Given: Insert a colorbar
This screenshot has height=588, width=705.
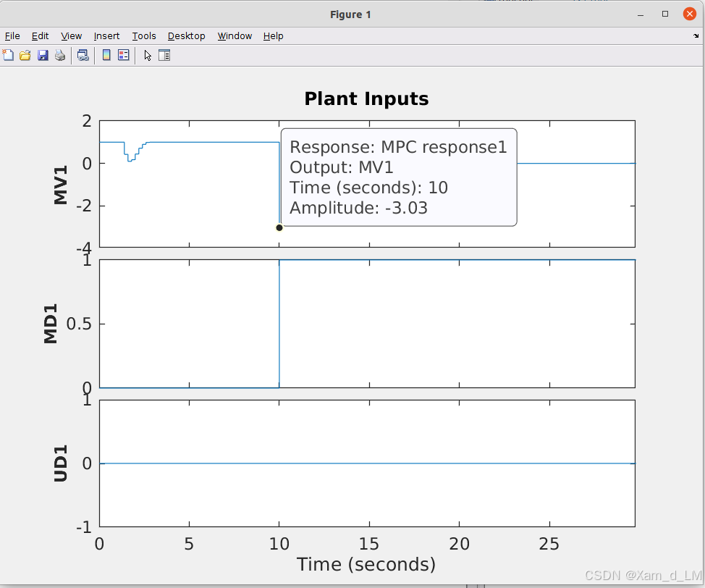Looking at the screenshot, I should coord(105,55).
